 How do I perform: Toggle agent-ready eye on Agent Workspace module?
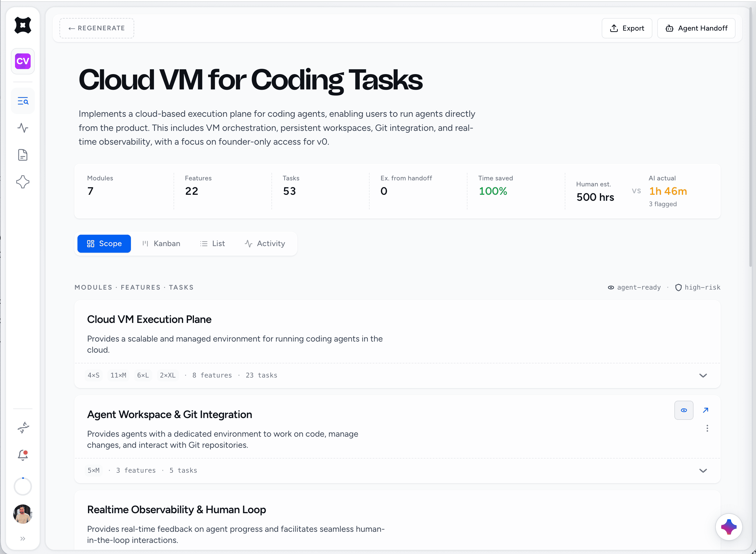tap(684, 410)
